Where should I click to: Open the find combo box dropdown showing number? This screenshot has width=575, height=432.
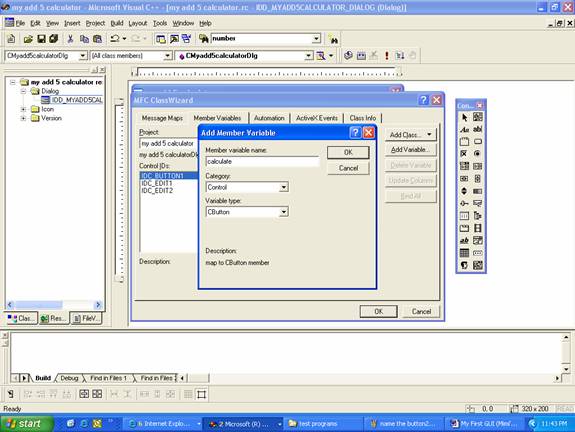pyautogui.click(x=316, y=39)
